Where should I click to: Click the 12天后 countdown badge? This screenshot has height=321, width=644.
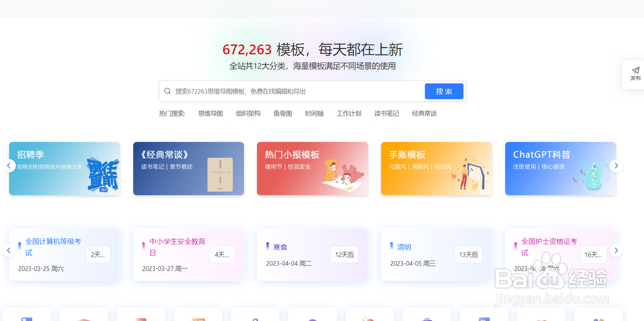click(345, 255)
